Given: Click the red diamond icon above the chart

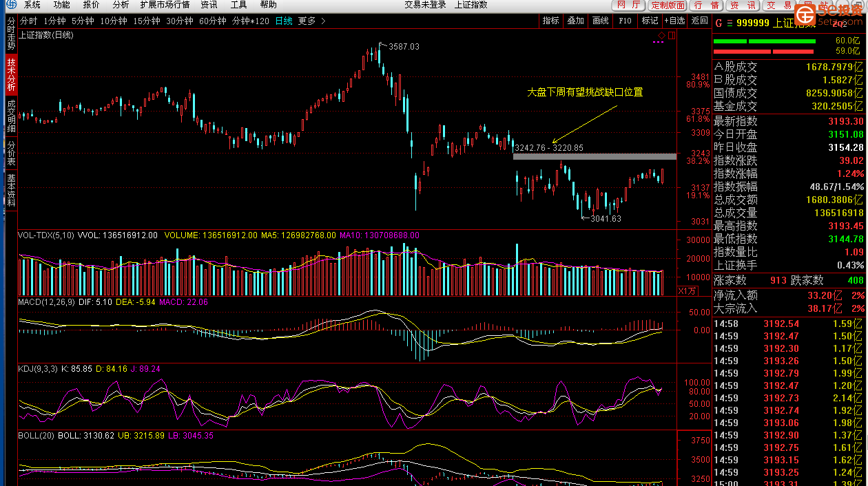Looking at the screenshot, I should coord(661,35).
